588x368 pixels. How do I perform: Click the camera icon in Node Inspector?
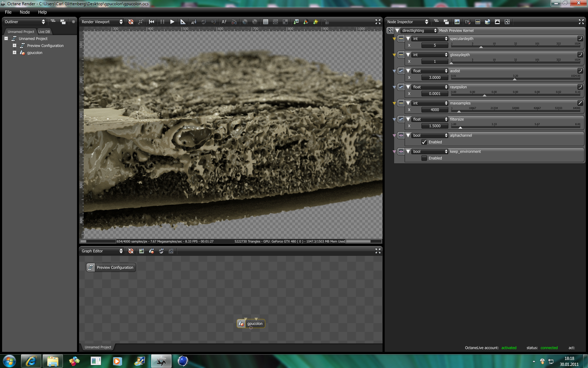click(x=468, y=22)
